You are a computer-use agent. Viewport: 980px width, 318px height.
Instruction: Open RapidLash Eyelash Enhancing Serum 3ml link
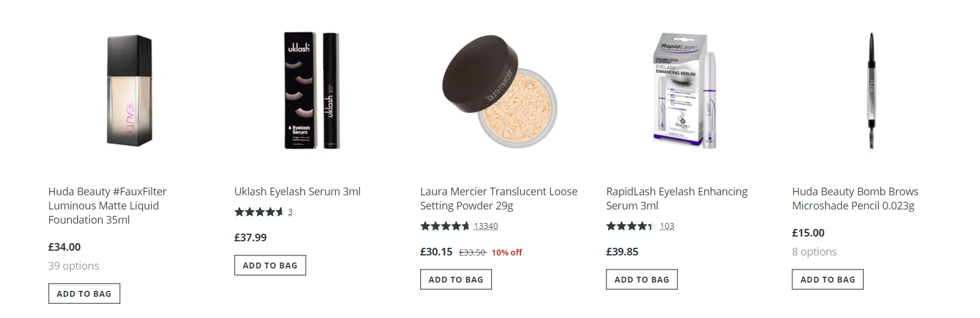[676, 199]
